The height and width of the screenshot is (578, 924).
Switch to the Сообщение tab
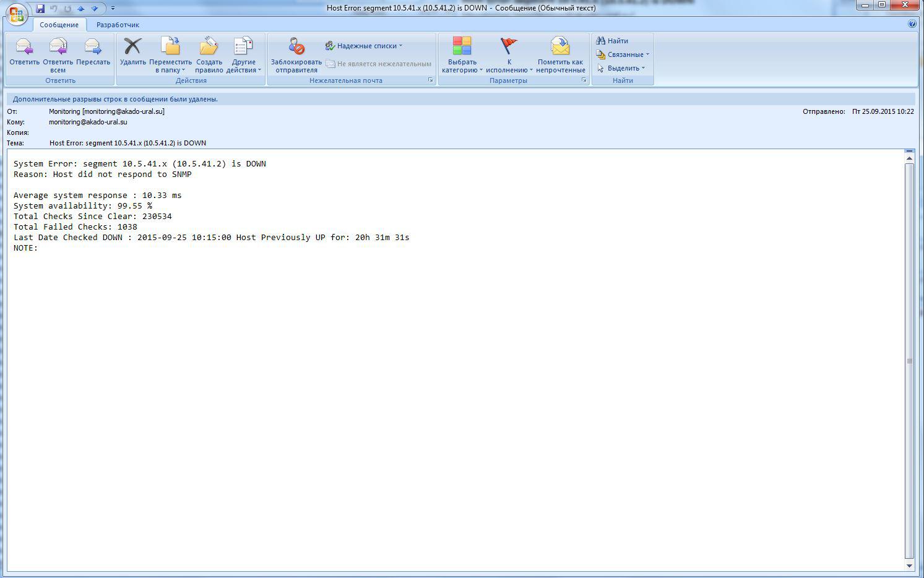(x=59, y=25)
